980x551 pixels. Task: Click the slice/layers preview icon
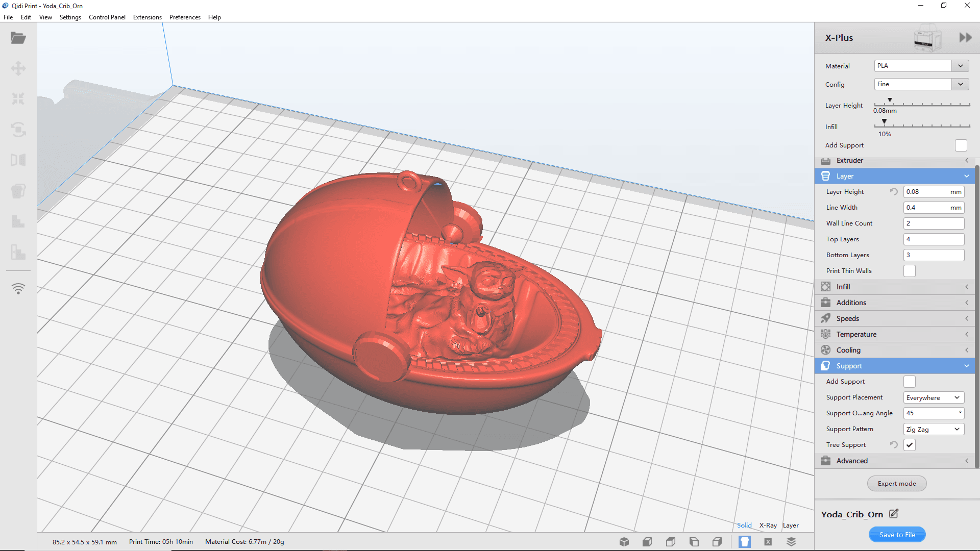tap(791, 542)
